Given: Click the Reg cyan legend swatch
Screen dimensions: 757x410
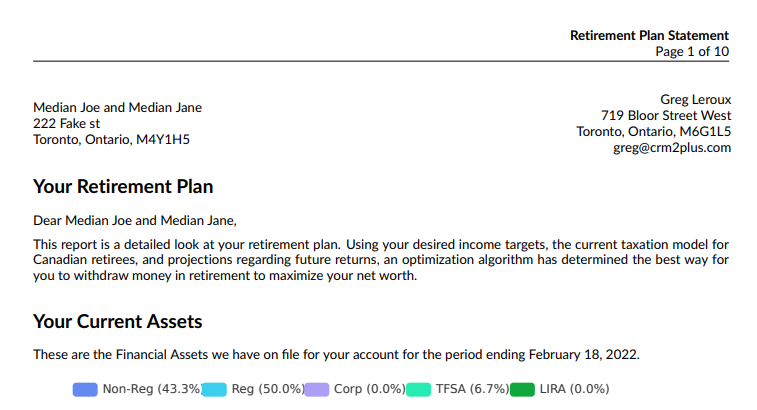Looking at the screenshot, I should (x=214, y=389).
